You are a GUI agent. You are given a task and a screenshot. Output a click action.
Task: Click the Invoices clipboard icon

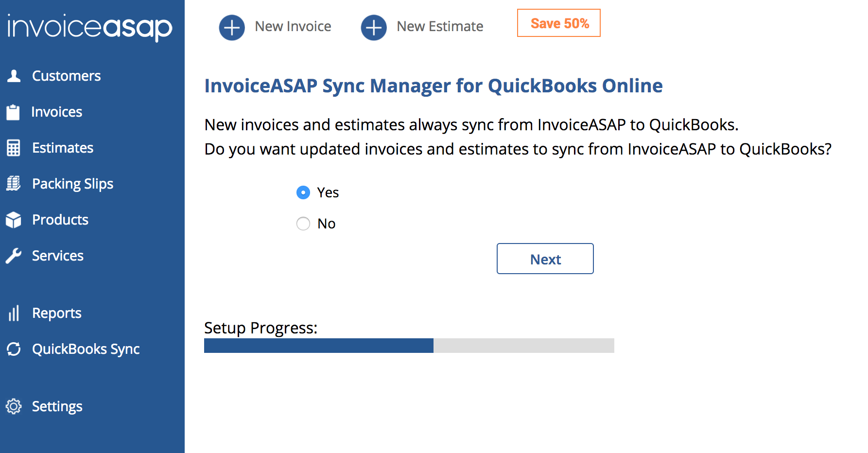click(13, 112)
